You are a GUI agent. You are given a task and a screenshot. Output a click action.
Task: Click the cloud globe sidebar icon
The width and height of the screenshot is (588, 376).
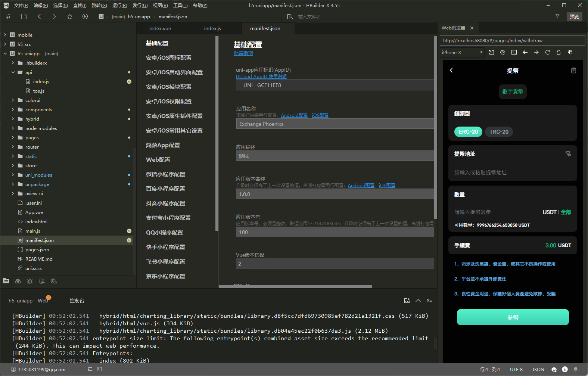pyautogui.click(x=54, y=281)
